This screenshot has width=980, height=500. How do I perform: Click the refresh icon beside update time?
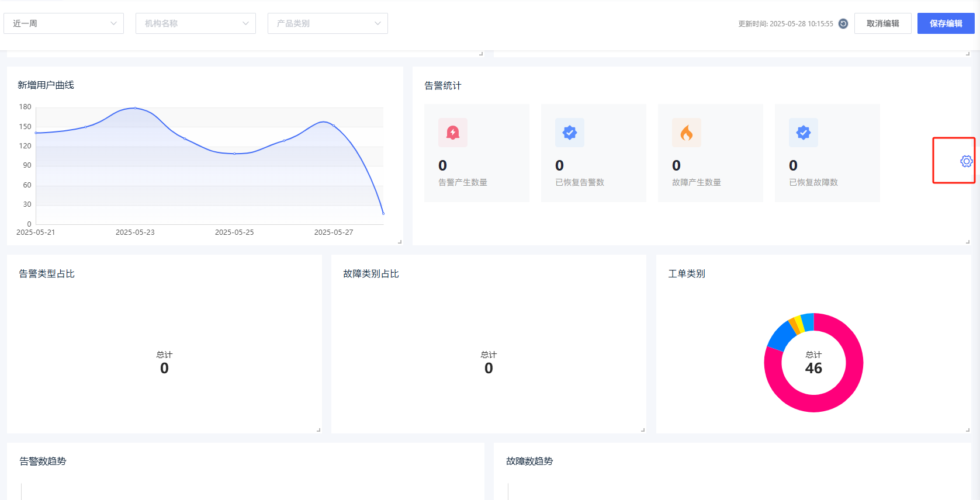point(843,23)
